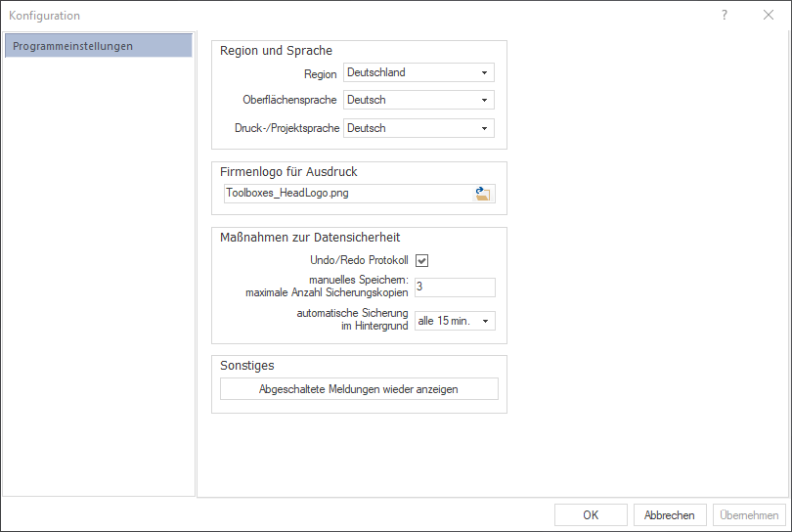Image resolution: width=792 pixels, height=532 pixels.
Task: Click the 'Sonstiges' heading
Action: point(247,366)
